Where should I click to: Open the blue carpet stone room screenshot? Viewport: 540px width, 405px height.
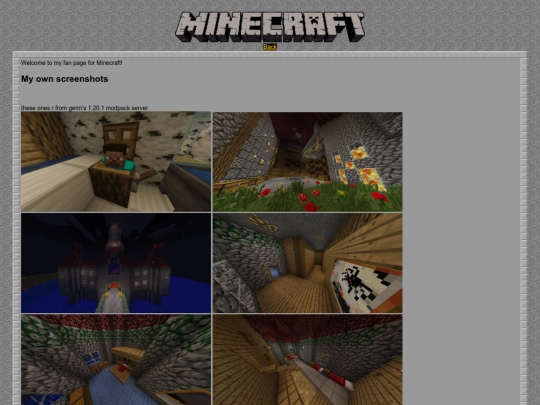[116, 360]
